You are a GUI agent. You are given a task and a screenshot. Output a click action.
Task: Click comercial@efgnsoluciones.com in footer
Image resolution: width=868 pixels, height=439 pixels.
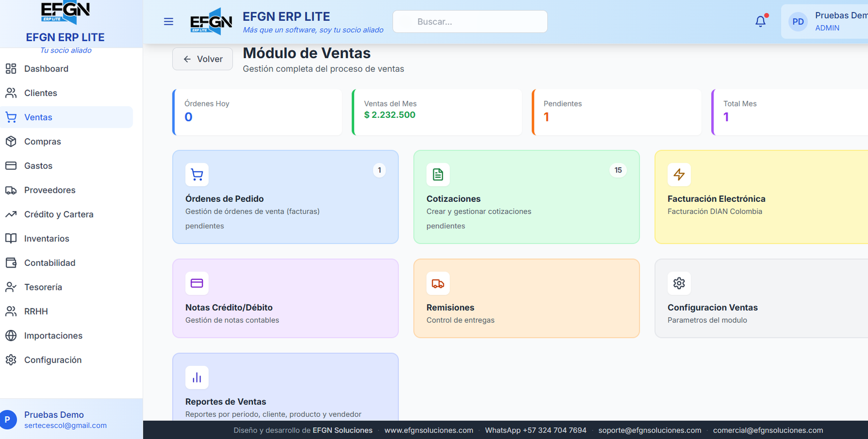click(x=768, y=430)
